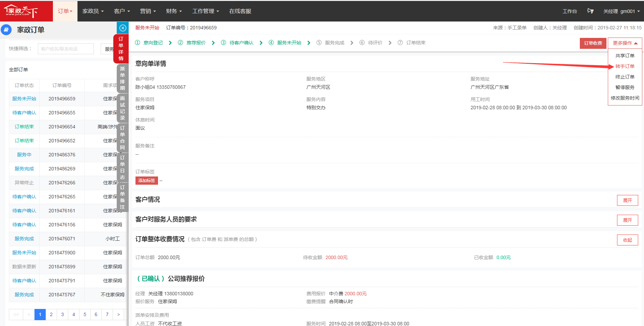
Task: Close the order detail panel with the X icon
Action: coord(123,28)
